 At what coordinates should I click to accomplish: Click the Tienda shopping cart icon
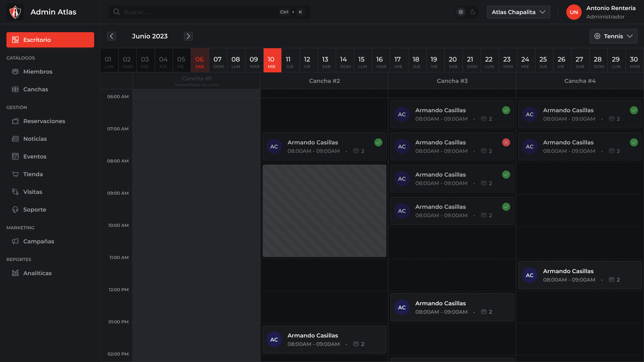pyautogui.click(x=15, y=174)
